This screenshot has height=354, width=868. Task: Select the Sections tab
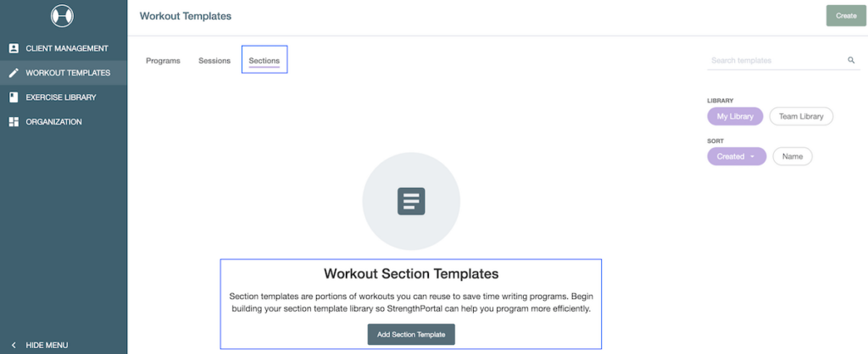[x=264, y=61]
